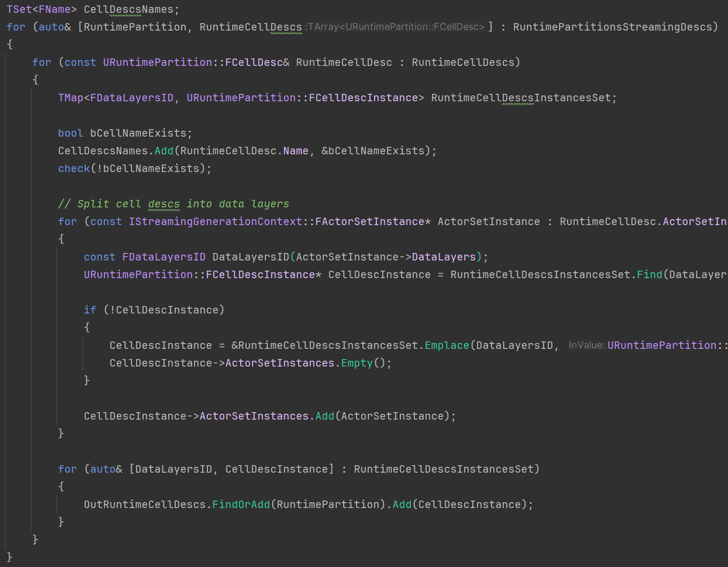Click the TMap type on the declaration line

(71, 98)
